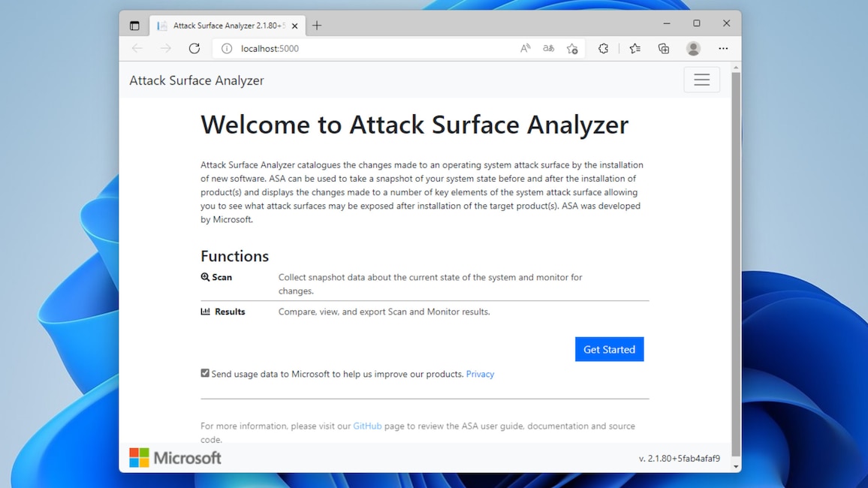The image size is (868, 488).
Task: Click the Microsoft logo in footer
Action: (x=176, y=457)
